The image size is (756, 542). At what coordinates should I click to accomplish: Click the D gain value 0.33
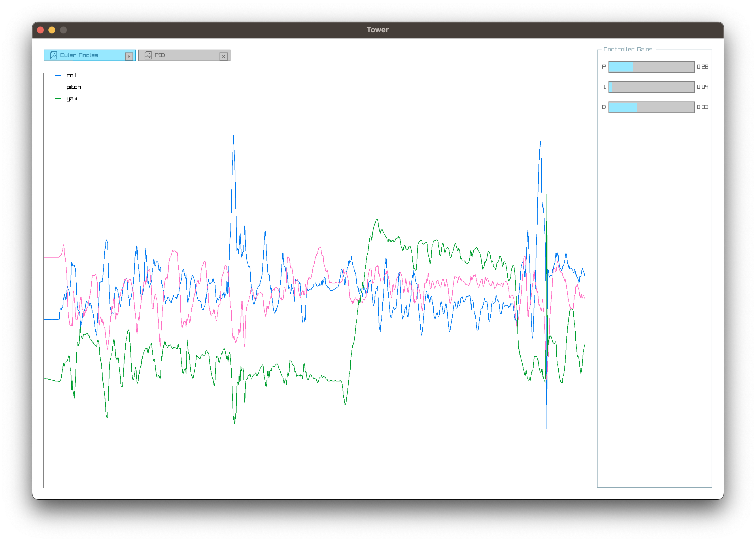[702, 107]
